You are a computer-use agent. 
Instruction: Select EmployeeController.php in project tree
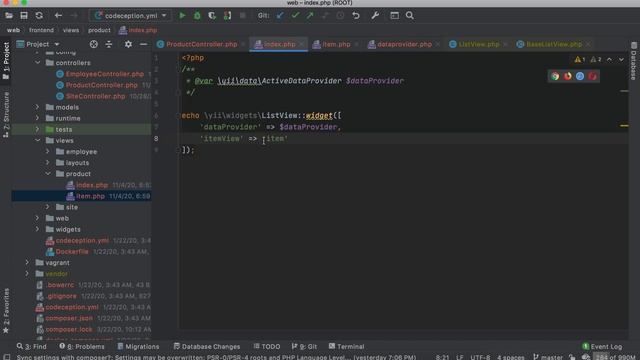click(105, 74)
